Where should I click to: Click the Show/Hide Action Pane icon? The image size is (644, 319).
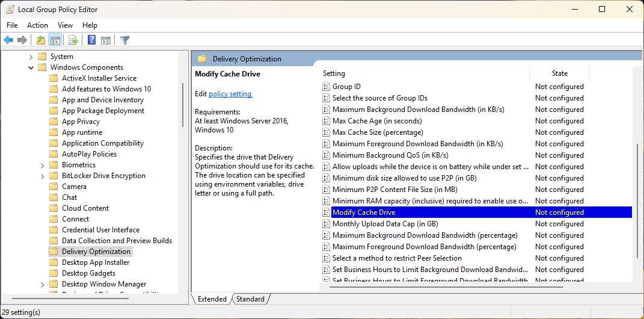(106, 40)
